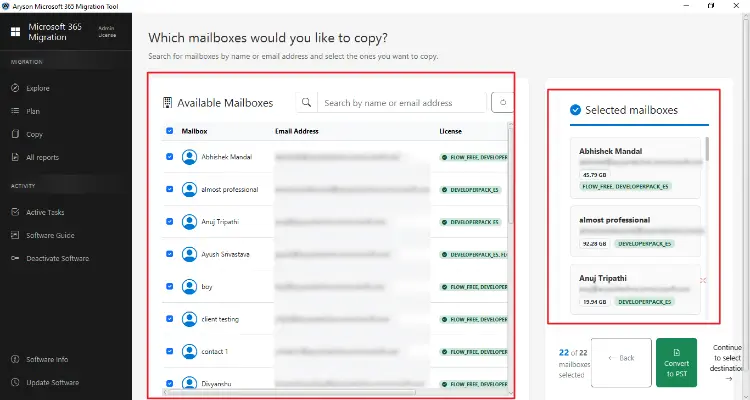Uncheck the Divyanshu mailbox
Screen dimensions: 750x400
(x=169, y=383)
